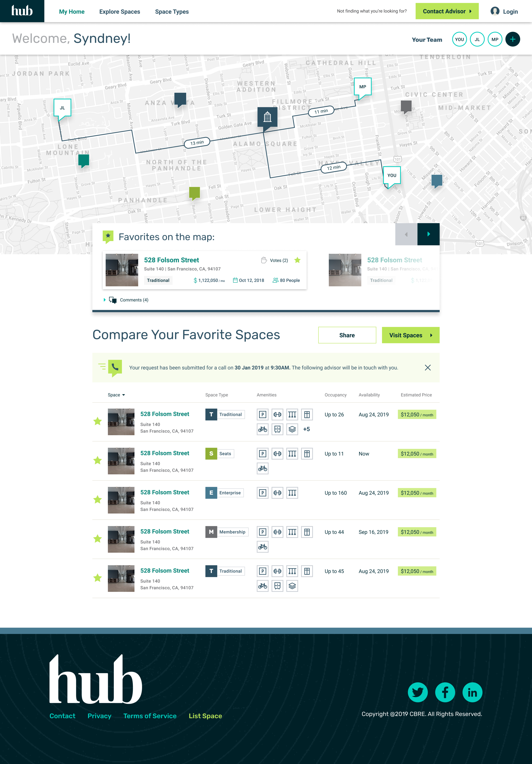Click columns amenity icon in Enterprise row
This screenshot has width=532, height=764.
coord(292,493)
